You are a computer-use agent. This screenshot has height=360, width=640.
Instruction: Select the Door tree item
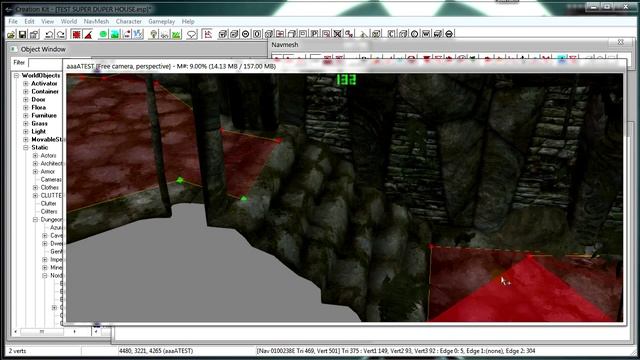pyautogui.click(x=38, y=99)
